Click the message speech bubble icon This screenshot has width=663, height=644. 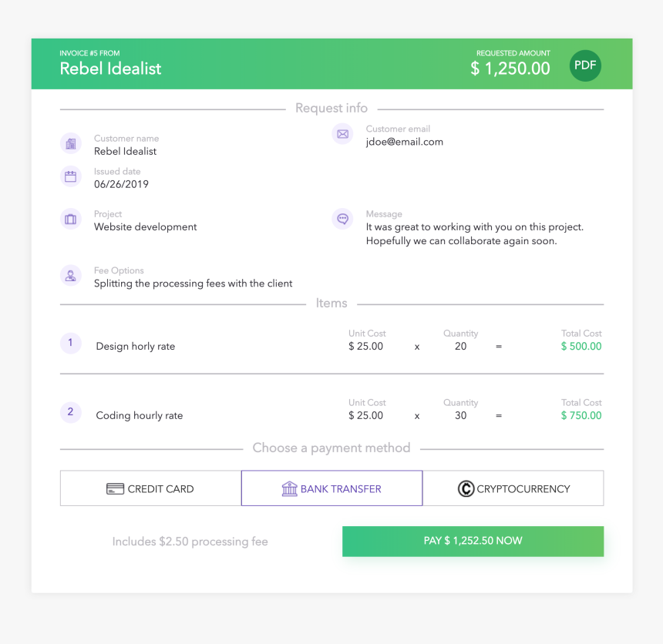tap(343, 219)
